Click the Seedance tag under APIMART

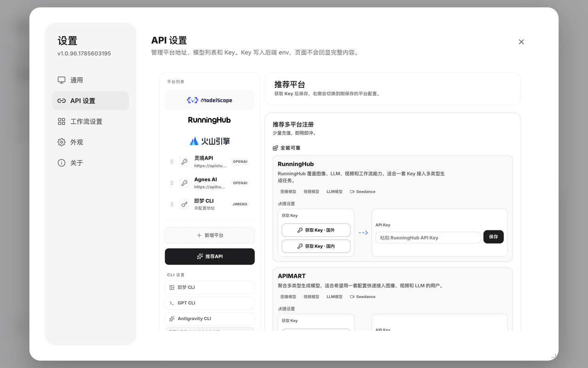(x=362, y=297)
